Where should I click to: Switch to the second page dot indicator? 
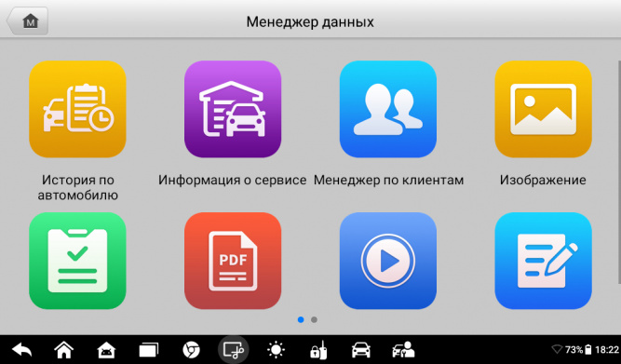coord(314,319)
